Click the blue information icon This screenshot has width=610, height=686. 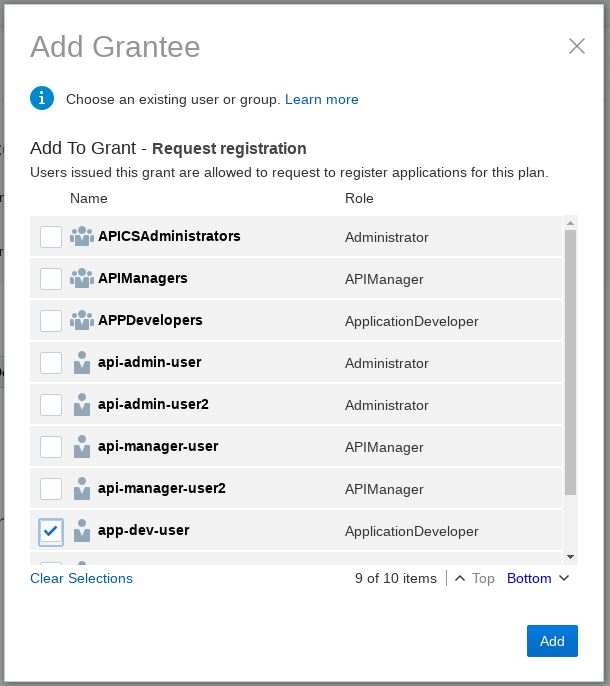coord(42,98)
